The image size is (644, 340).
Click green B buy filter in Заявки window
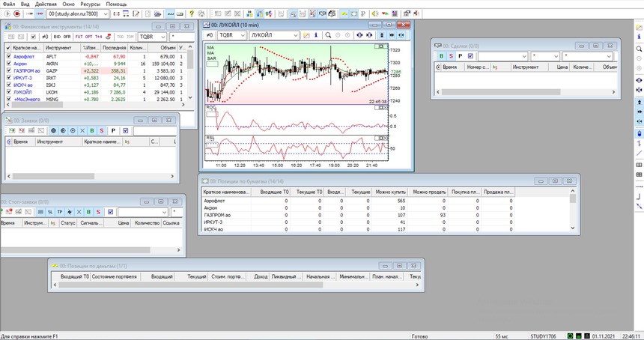(92, 130)
